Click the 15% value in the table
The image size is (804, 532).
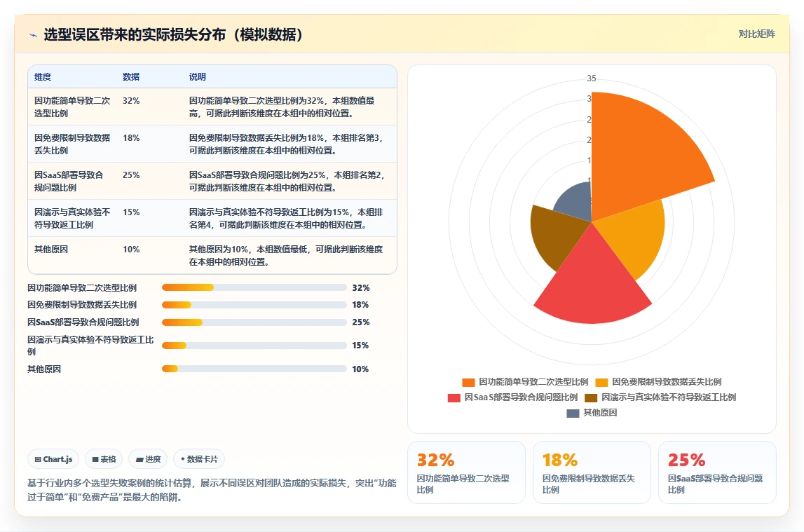[x=131, y=212]
